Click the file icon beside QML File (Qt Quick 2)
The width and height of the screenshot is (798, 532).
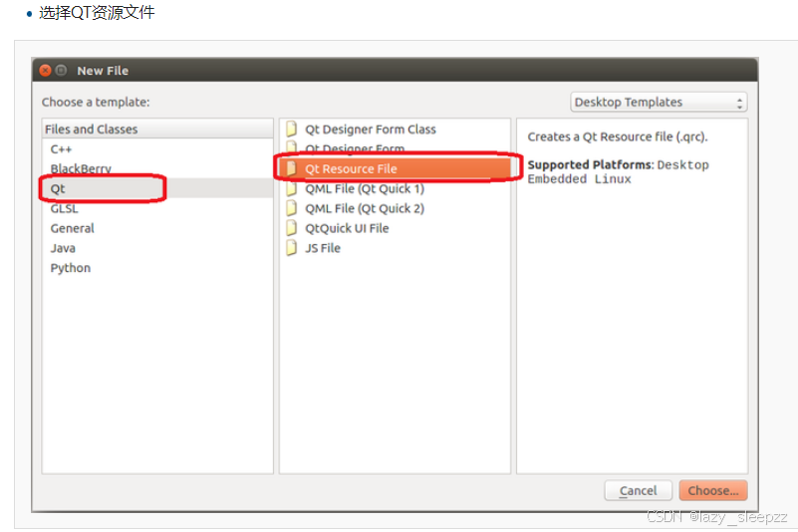[291, 208]
